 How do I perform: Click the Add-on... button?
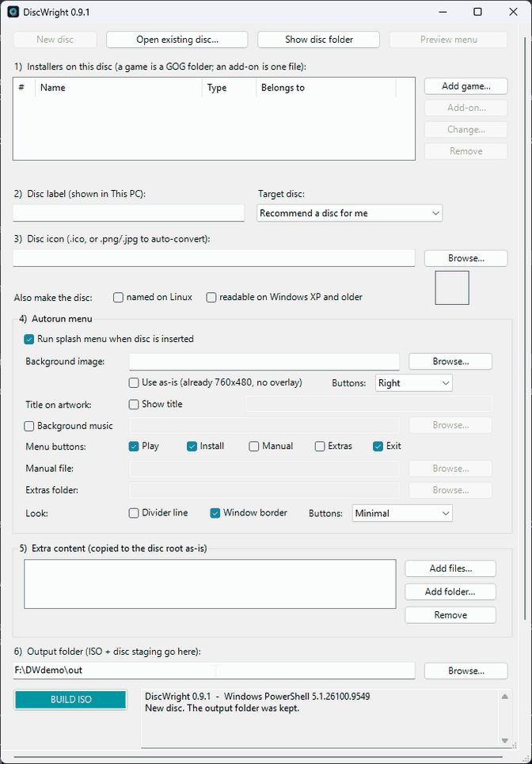[466, 108]
